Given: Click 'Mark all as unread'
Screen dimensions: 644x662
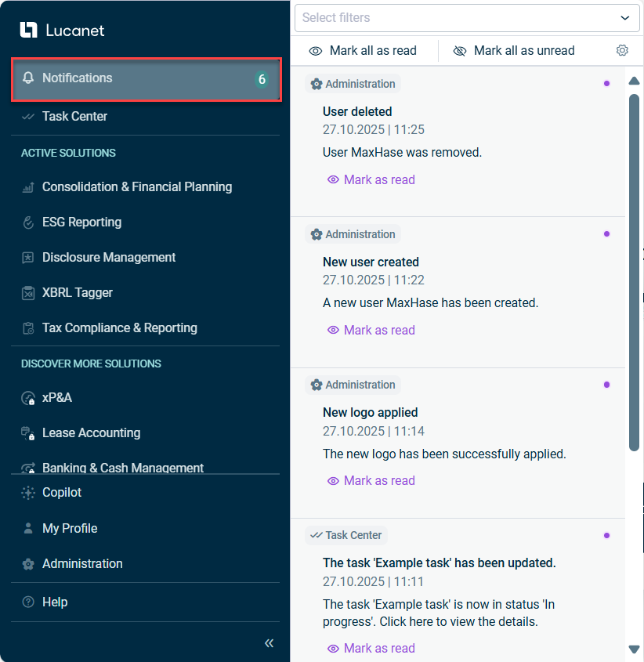Looking at the screenshot, I should [513, 50].
